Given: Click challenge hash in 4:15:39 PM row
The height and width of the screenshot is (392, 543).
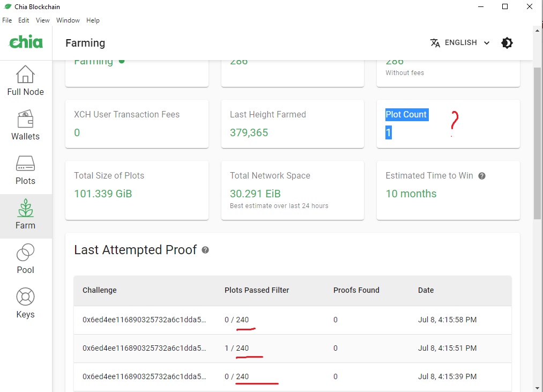Looking at the screenshot, I should 144,376.
